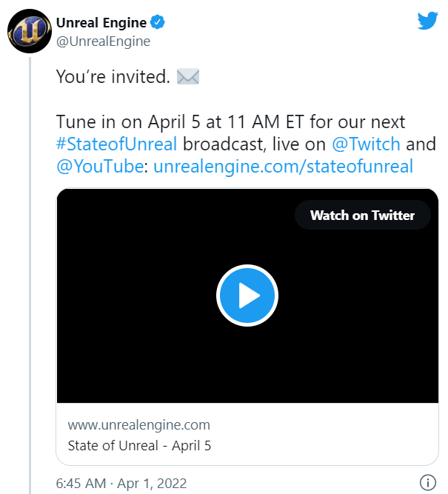This screenshot has height=494, width=448.
Task: Click the @Twitch mention
Action: [365, 144]
